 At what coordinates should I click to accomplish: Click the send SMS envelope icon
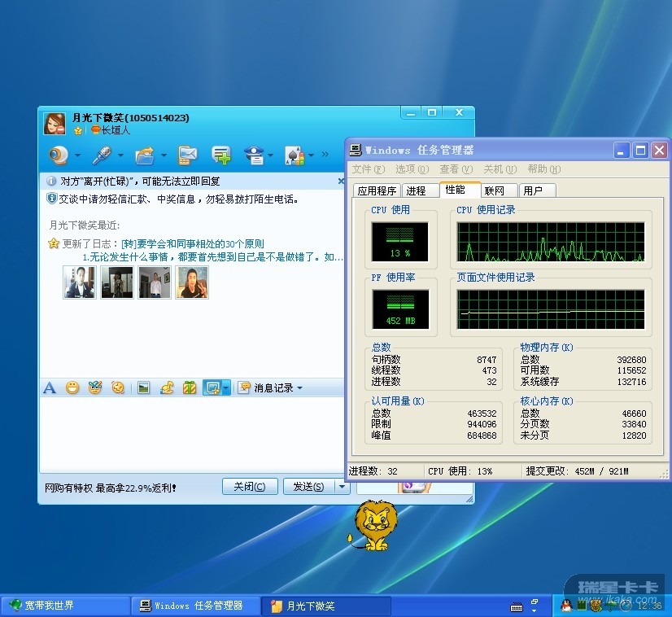187,155
